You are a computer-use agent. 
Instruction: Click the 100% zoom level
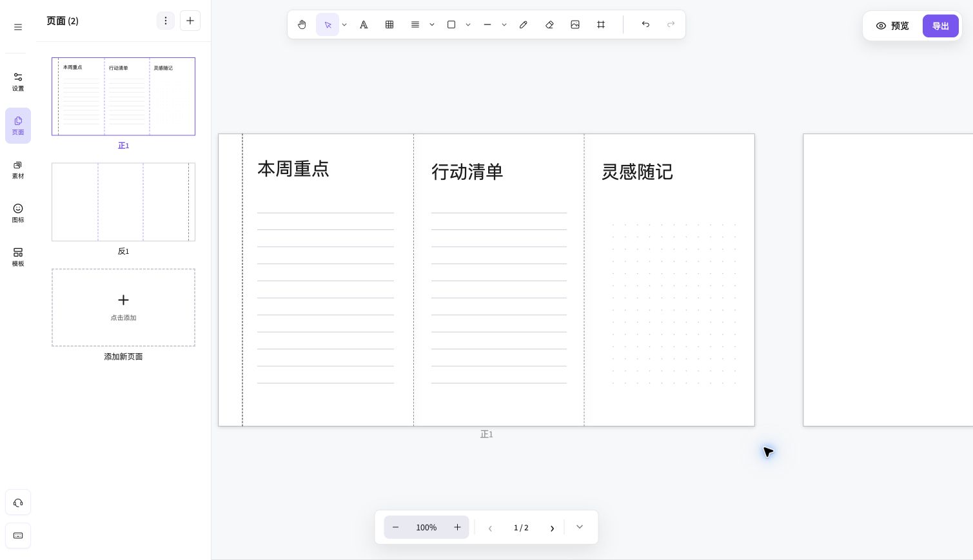426,527
